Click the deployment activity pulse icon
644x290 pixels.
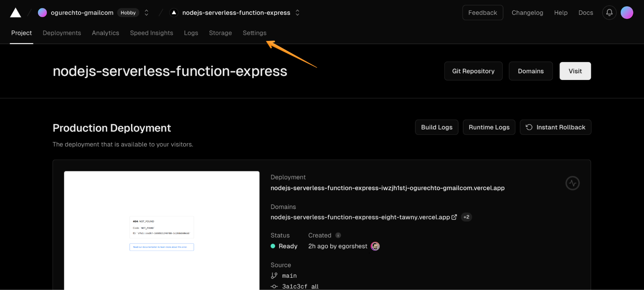tap(572, 183)
